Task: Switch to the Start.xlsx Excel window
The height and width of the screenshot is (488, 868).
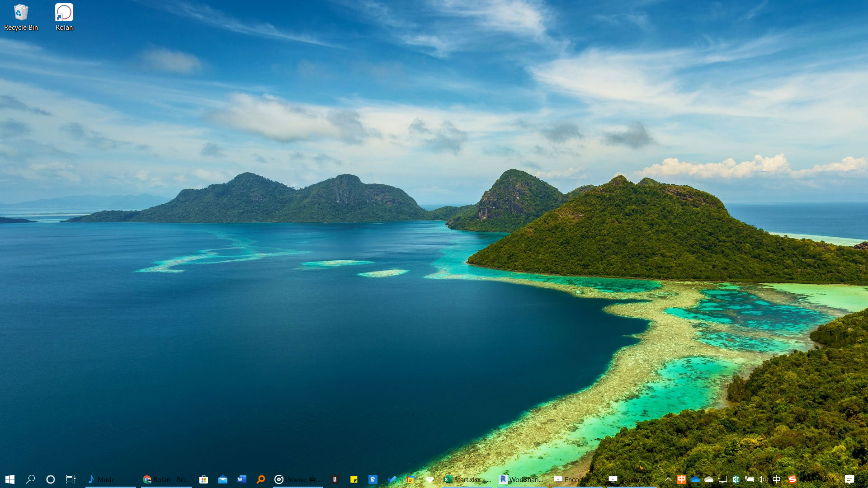Action: (x=466, y=480)
